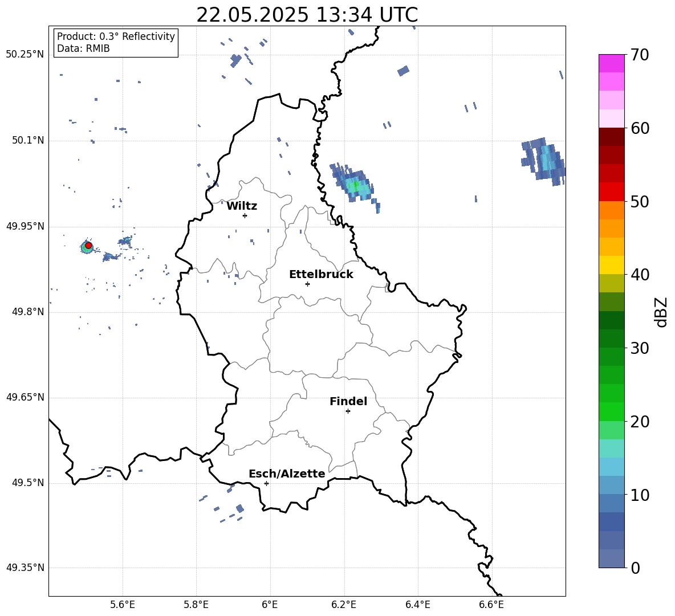Image resolution: width=675 pixels, height=616 pixels.
Task: Click the colorbar tick label 0
Action: [x=635, y=568]
